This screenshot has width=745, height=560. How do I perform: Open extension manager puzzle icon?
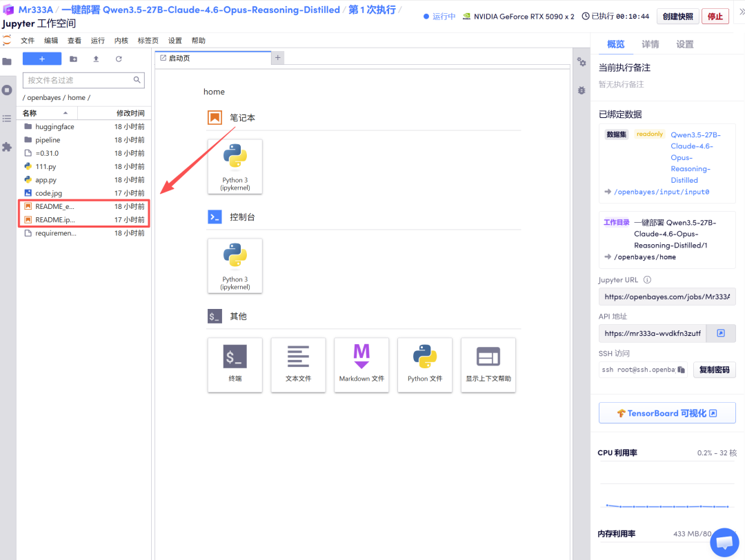tap(7, 147)
